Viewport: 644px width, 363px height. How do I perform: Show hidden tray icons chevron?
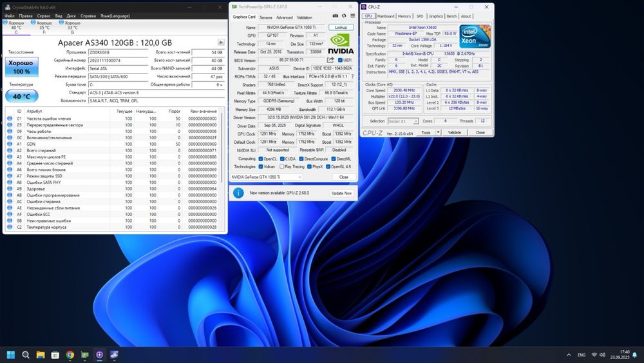tap(569, 355)
